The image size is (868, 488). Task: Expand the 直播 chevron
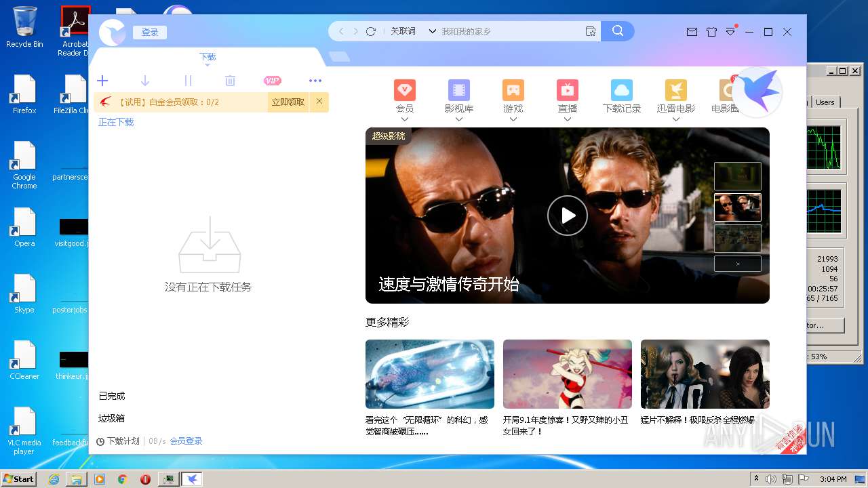[x=568, y=119]
